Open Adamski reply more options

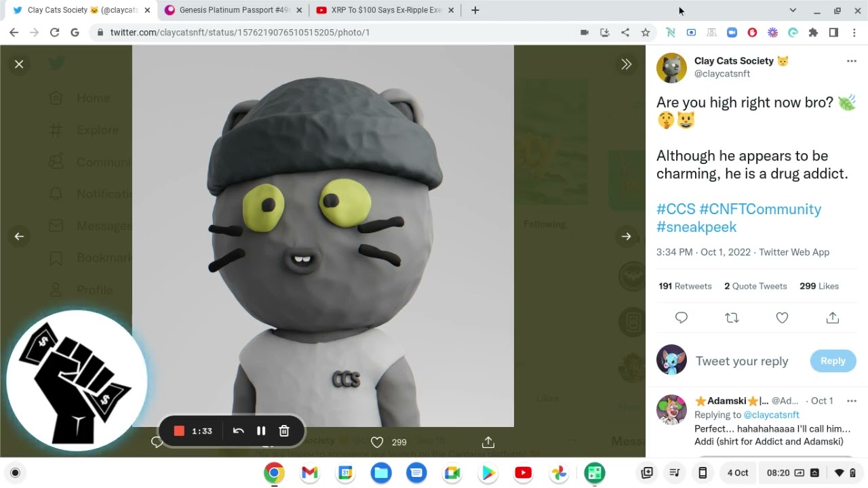(852, 401)
